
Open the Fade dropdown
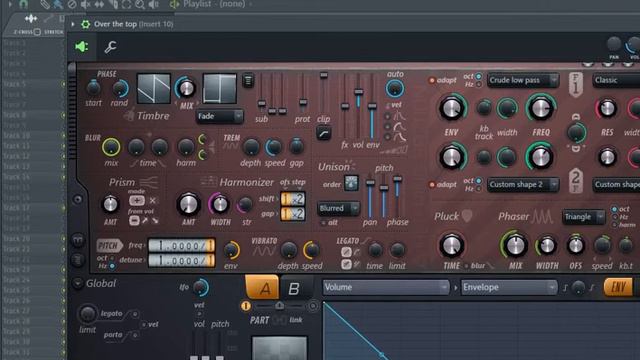[220, 116]
